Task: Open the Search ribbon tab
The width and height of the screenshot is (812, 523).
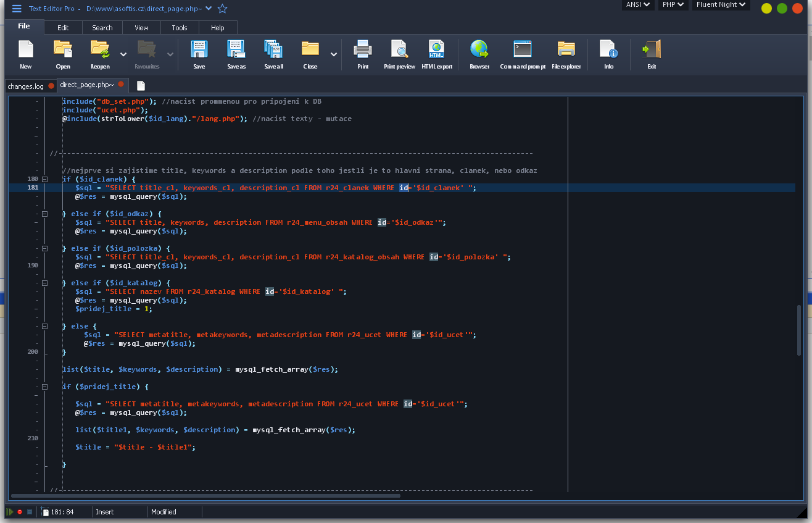Action: coord(102,28)
